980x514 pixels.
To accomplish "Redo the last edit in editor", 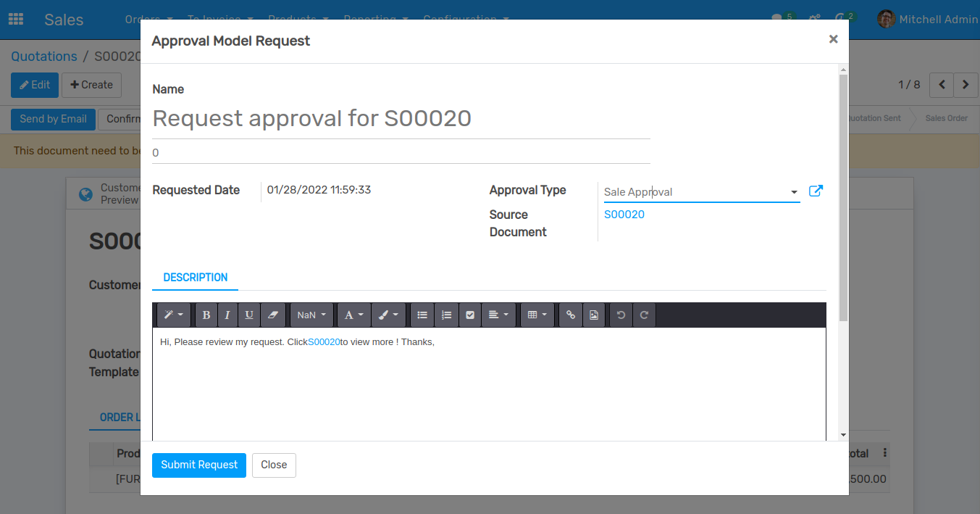I will click(x=644, y=315).
